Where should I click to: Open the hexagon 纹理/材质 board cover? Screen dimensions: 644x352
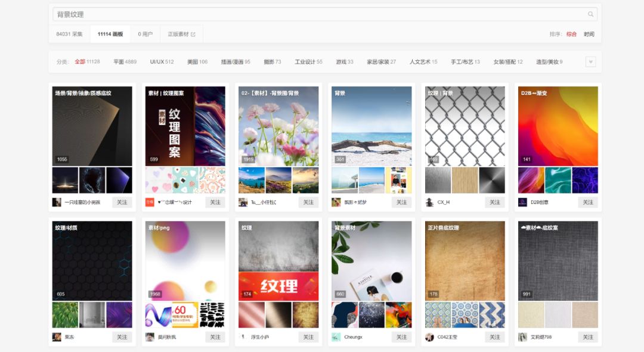pos(92,261)
